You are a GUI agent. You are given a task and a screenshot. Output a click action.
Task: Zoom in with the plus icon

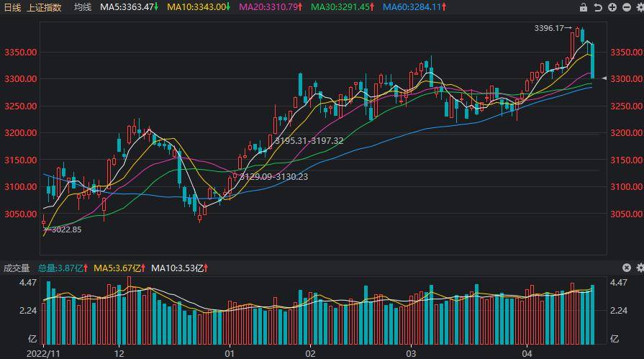[612, 7]
